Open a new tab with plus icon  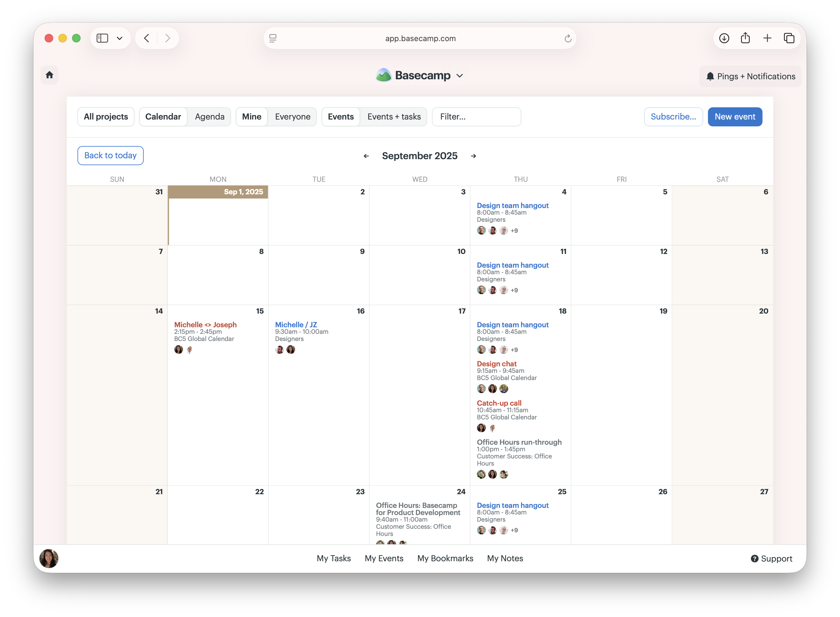[x=767, y=38]
